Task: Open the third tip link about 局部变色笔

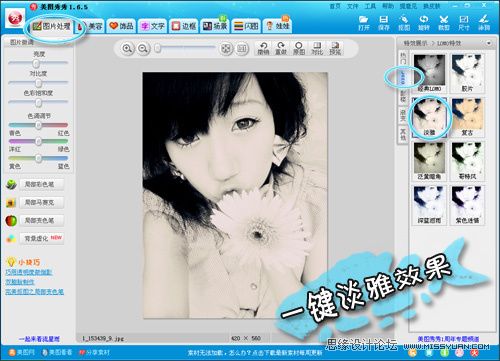Action: [34, 292]
